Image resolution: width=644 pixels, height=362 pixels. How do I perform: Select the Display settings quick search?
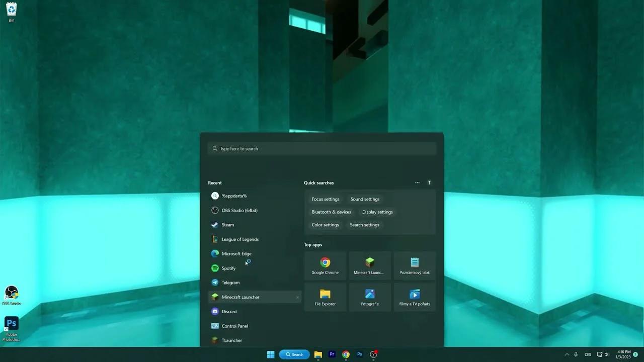[x=377, y=212]
